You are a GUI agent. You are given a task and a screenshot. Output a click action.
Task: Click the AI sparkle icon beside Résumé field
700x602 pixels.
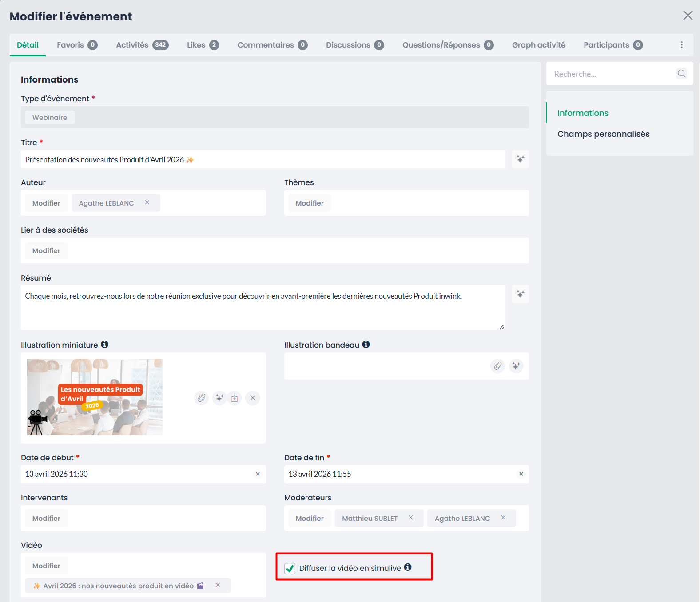click(520, 294)
